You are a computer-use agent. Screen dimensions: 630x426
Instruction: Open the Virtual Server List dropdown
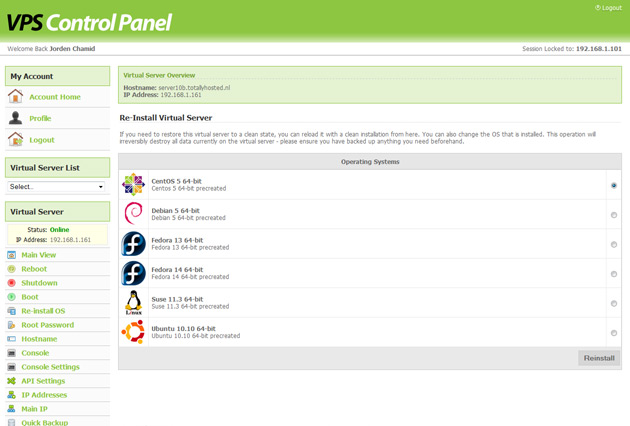coord(56,187)
